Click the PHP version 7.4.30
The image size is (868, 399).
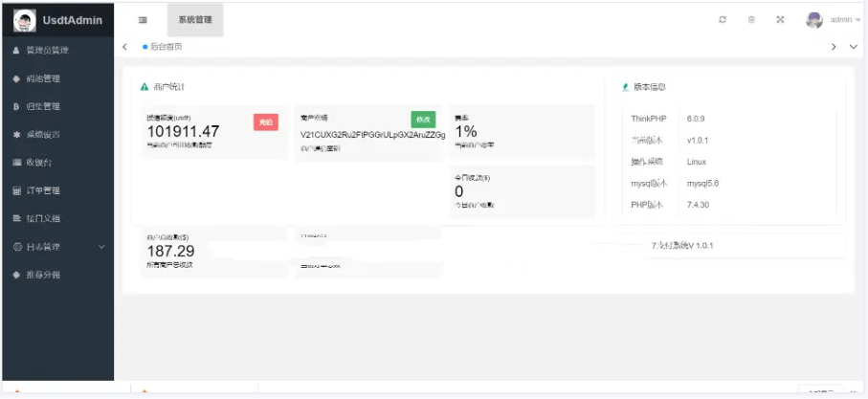pos(698,205)
